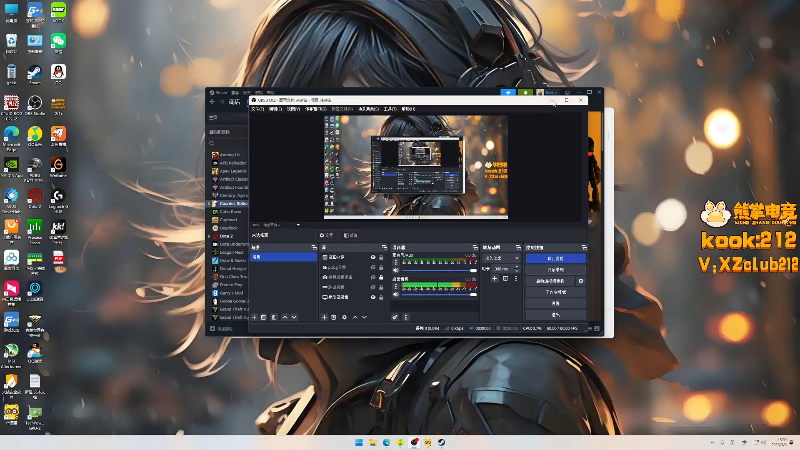Remove transition with the icon beside the plus
Screen dimensions: 800x450
point(505,279)
